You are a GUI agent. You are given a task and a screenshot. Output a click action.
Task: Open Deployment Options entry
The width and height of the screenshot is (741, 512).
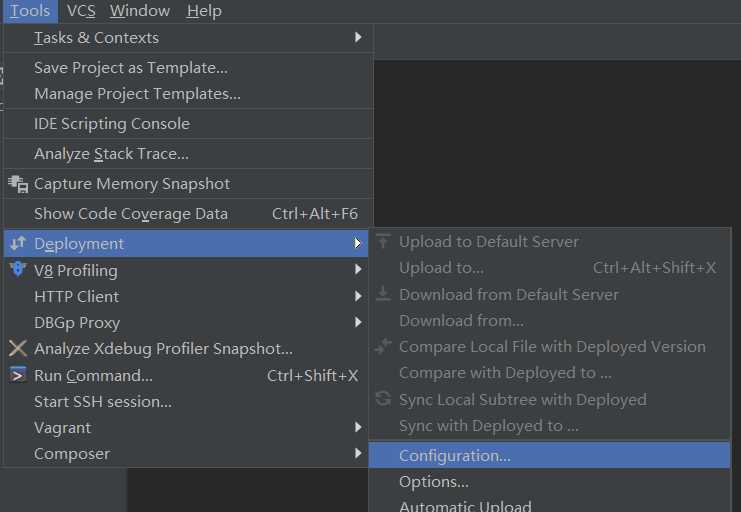click(x=434, y=482)
